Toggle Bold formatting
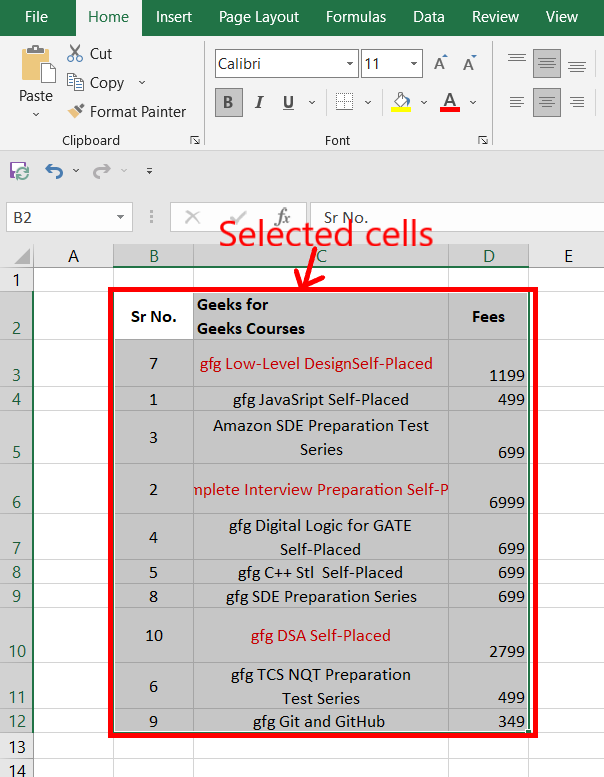Viewport: 604px width, 777px height. click(228, 102)
